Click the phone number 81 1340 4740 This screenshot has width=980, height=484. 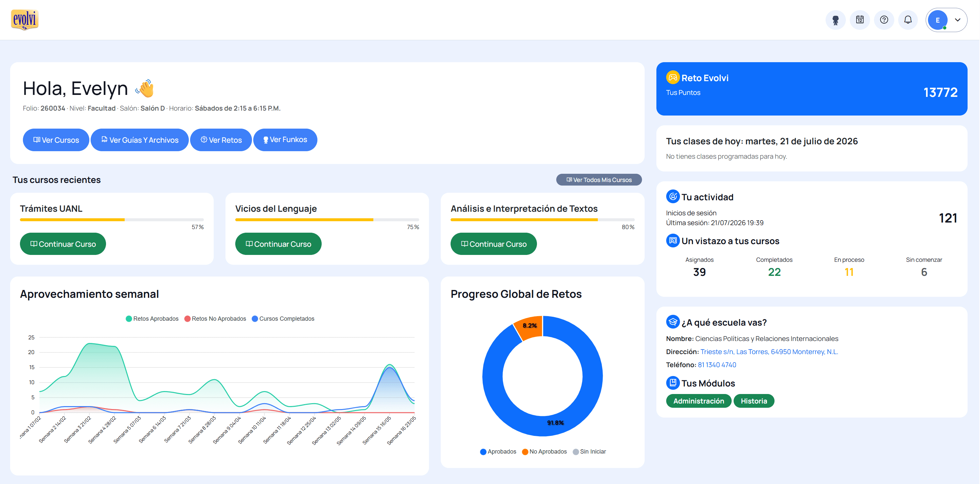click(717, 365)
